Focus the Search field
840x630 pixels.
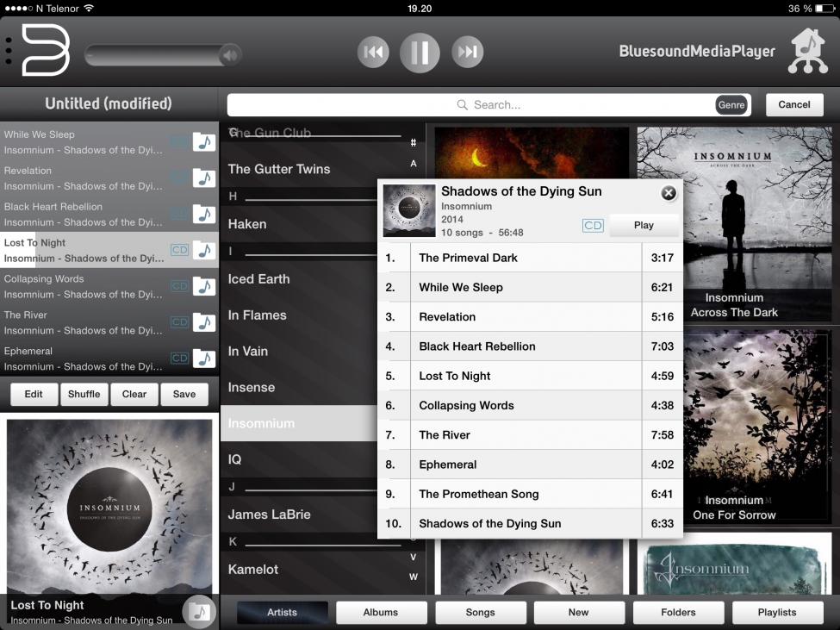point(488,104)
